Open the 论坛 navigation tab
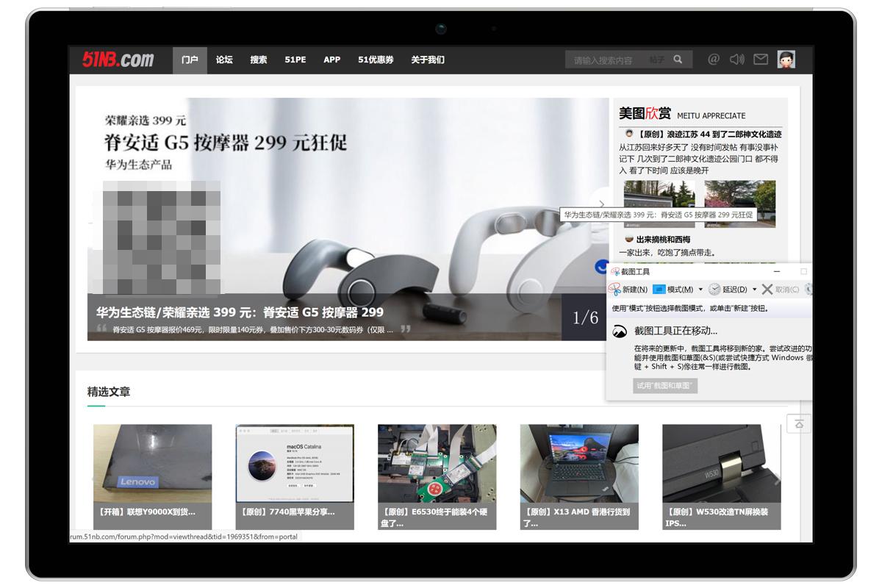 [x=224, y=60]
